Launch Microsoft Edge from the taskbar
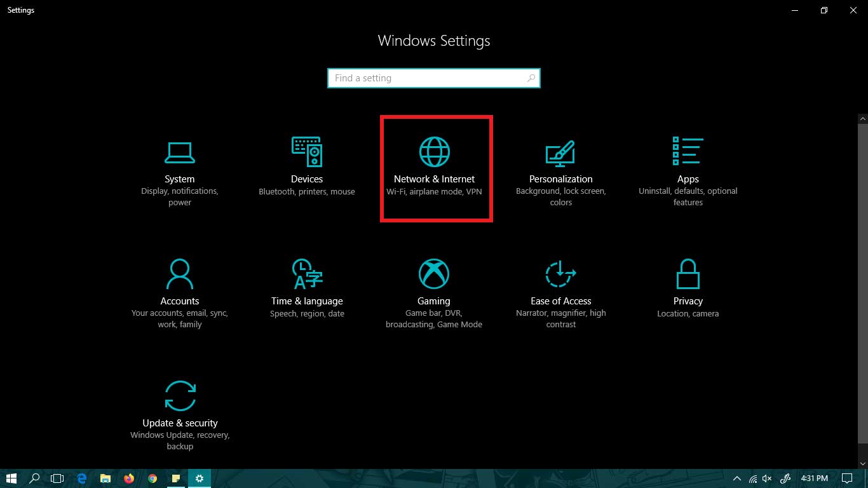The width and height of the screenshot is (868, 488). point(82,478)
